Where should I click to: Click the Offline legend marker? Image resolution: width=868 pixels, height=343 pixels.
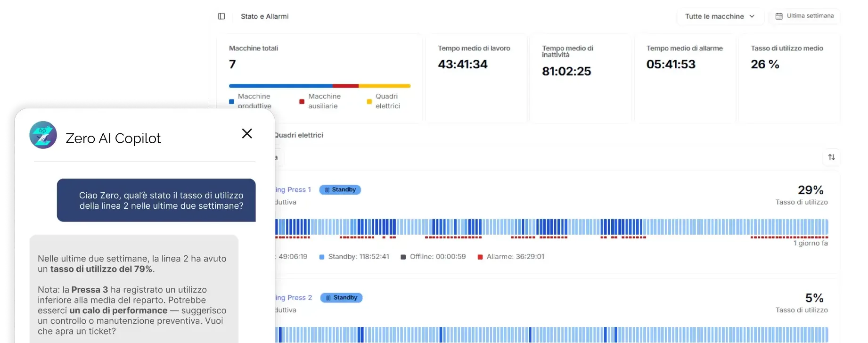(403, 257)
